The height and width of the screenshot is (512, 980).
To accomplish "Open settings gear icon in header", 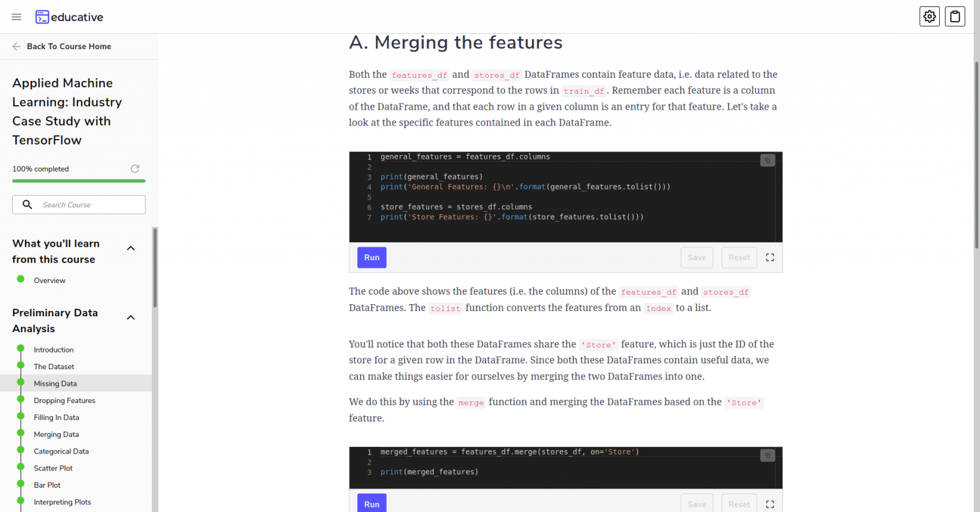I will [x=930, y=17].
